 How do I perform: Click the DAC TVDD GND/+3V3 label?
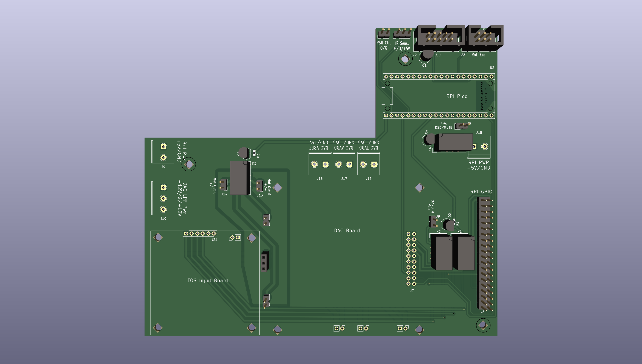point(369,145)
